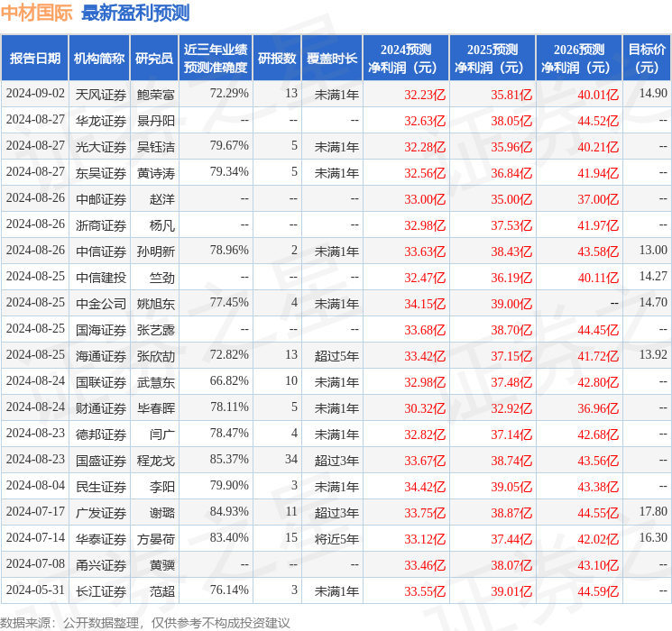Select the 民生证券 institution cell
Image resolution: width=672 pixels, height=631 pixels.
(101, 487)
